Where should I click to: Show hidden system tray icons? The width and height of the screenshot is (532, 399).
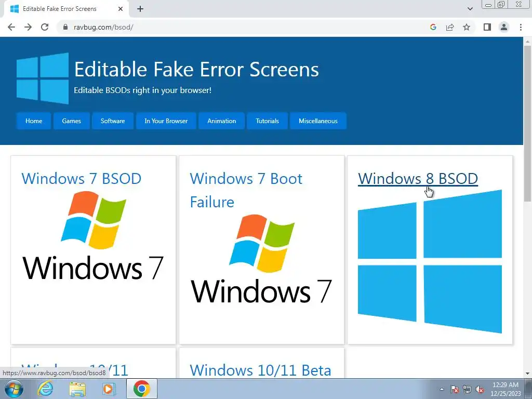pos(442,389)
